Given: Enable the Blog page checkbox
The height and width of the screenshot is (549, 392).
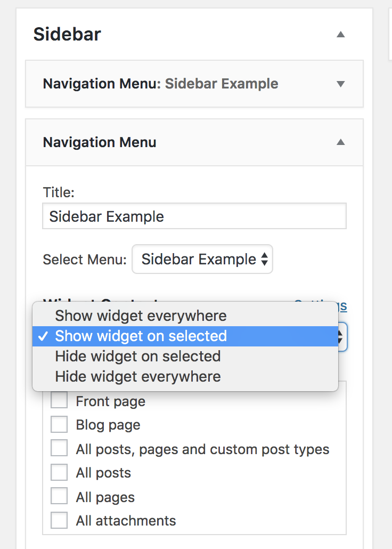Looking at the screenshot, I should tap(59, 424).
